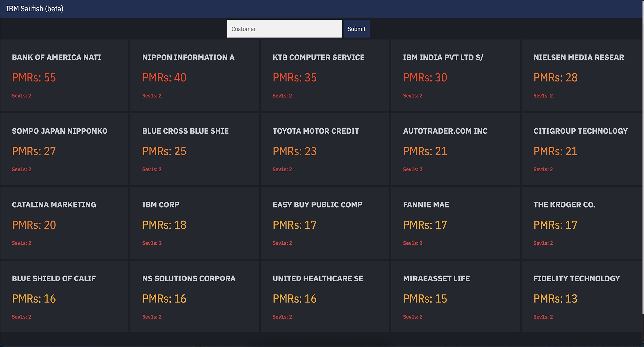
Task: Click PMRs: 16 under BLUE SHIELD OF CALIF
Action: 34,299
